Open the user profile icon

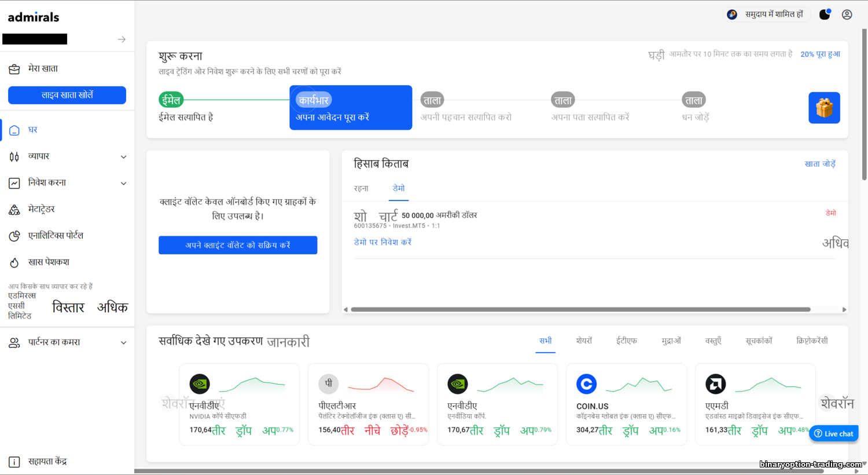847,14
